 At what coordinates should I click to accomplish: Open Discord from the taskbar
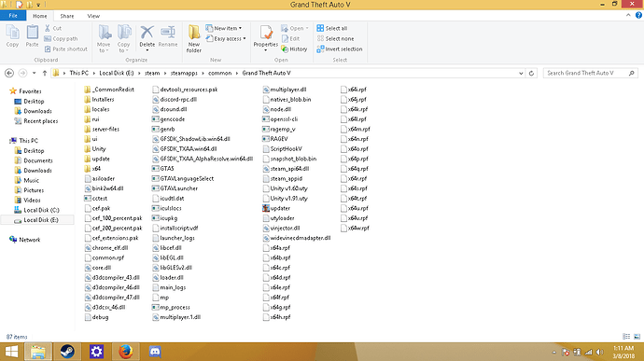click(155, 352)
